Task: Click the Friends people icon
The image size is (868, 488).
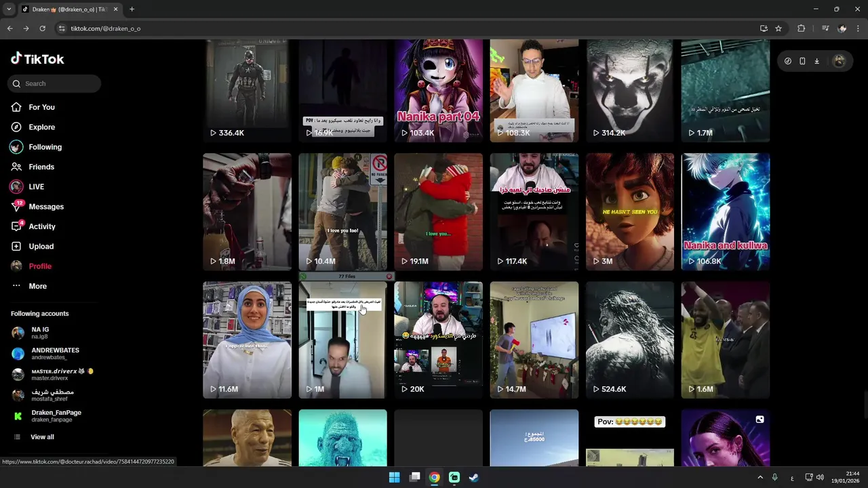Action: 16,167
